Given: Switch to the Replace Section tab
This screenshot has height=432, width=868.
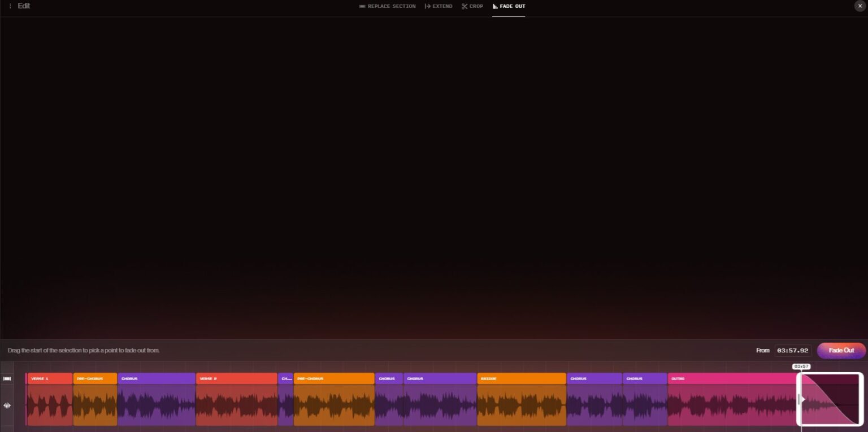Looking at the screenshot, I should [387, 6].
